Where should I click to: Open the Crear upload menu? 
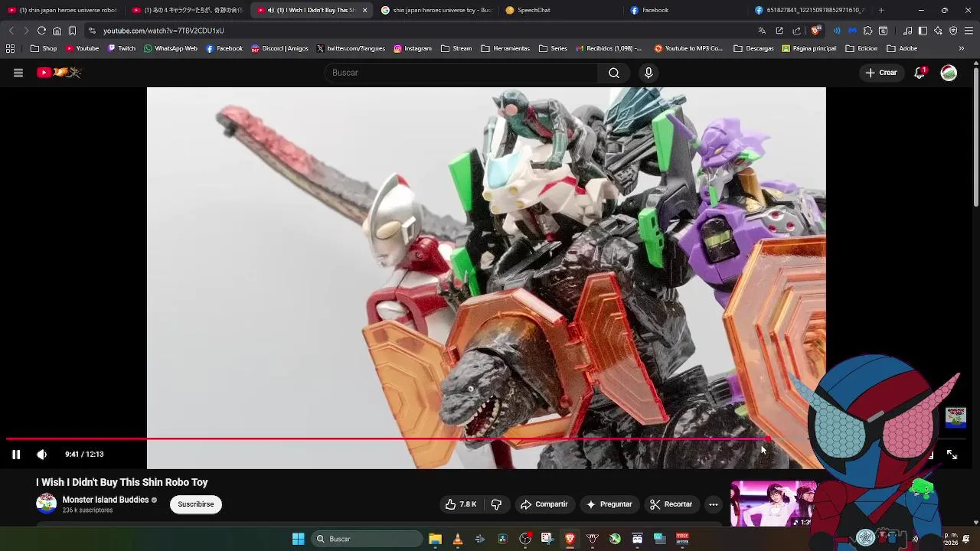coord(881,73)
